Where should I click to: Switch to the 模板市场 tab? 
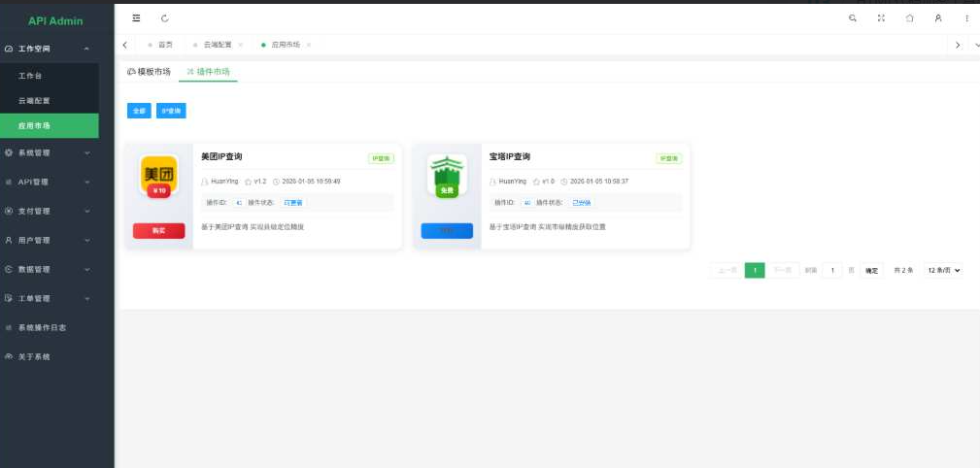click(x=149, y=72)
